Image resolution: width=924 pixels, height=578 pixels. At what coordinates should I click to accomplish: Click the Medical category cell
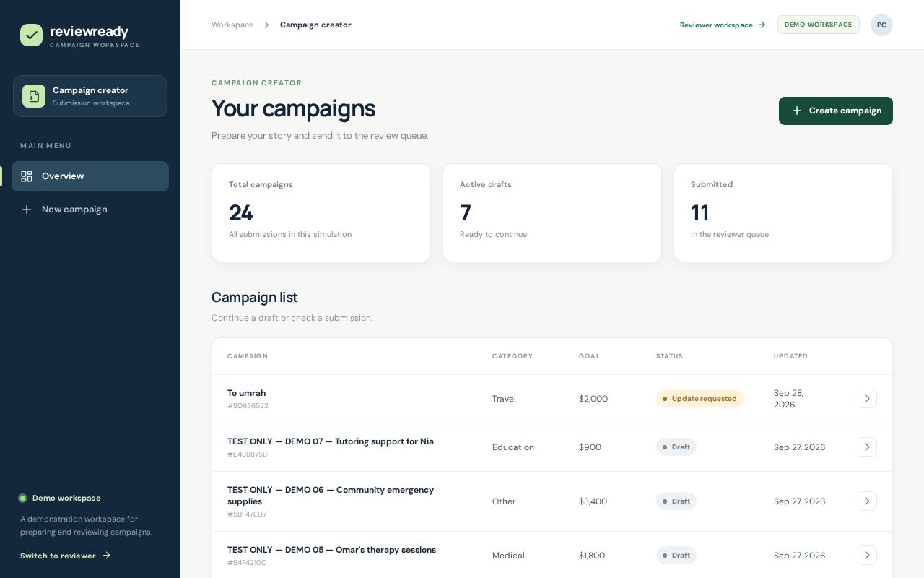pyautogui.click(x=508, y=556)
